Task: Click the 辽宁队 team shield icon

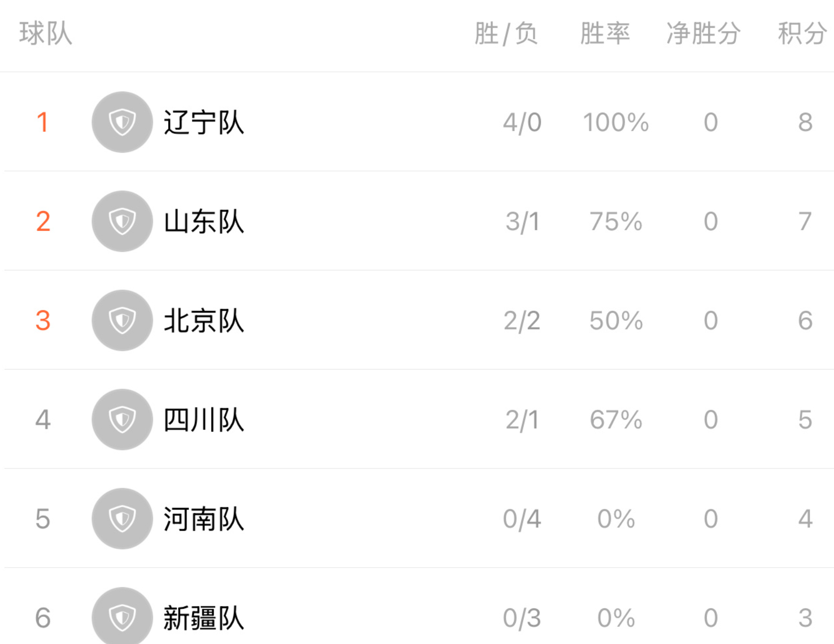Action: 122,122
